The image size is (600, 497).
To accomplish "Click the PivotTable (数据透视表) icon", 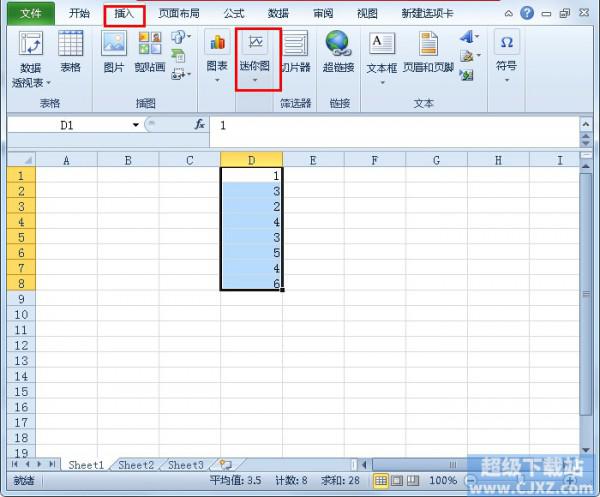I will [31, 46].
